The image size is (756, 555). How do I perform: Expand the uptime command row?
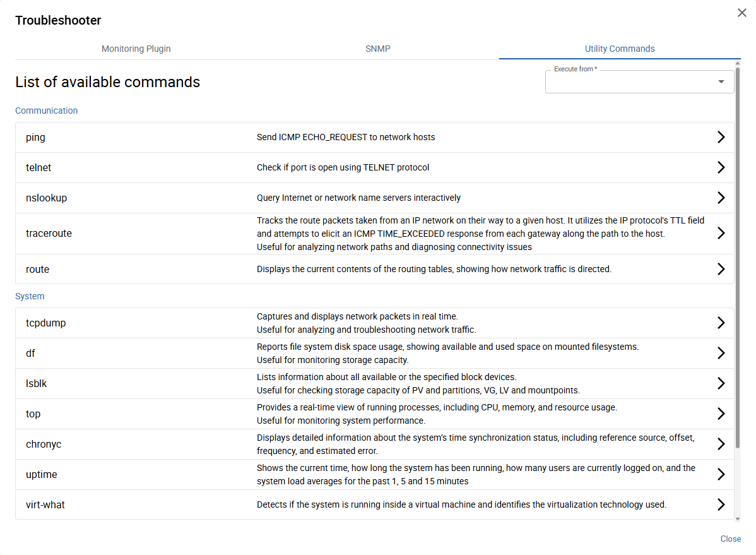coord(721,474)
